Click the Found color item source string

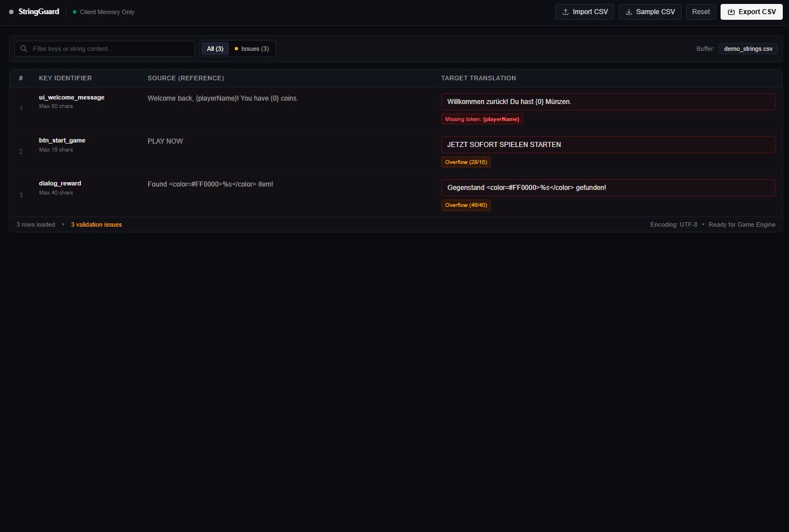coord(210,184)
